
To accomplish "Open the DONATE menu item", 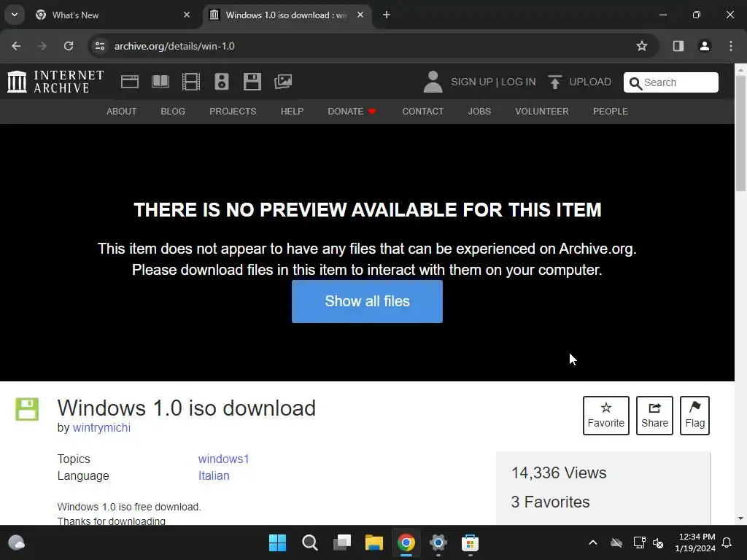I will (352, 112).
